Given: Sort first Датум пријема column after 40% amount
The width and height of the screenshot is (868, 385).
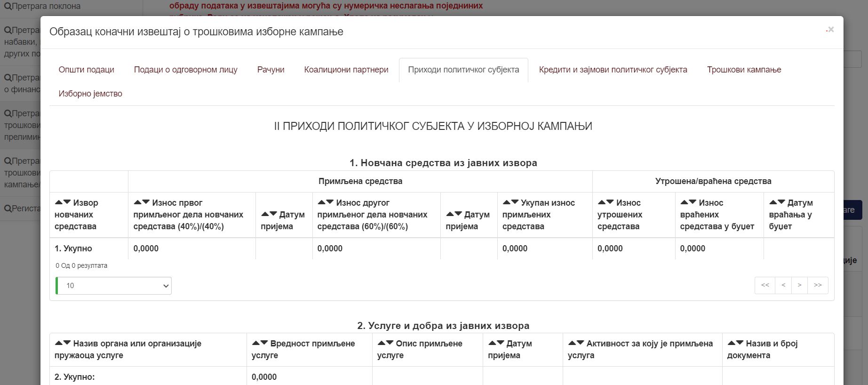Looking at the screenshot, I should coord(269,214).
